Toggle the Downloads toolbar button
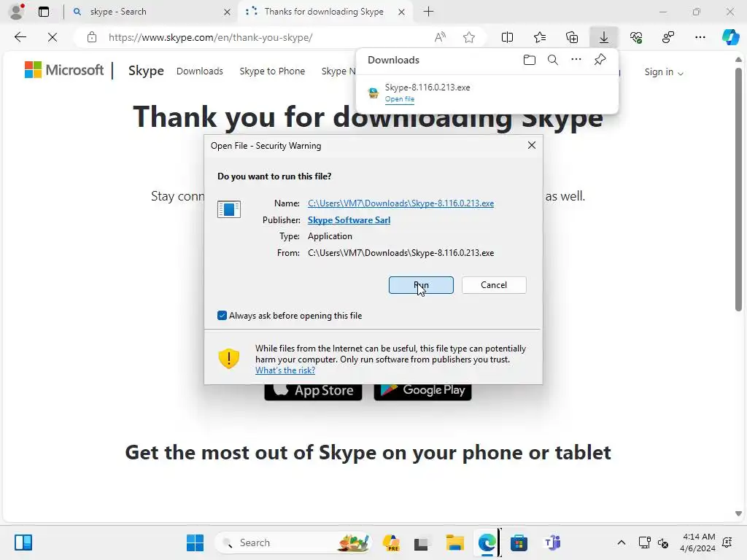Image resolution: width=747 pixels, height=560 pixels. (603, 37)
